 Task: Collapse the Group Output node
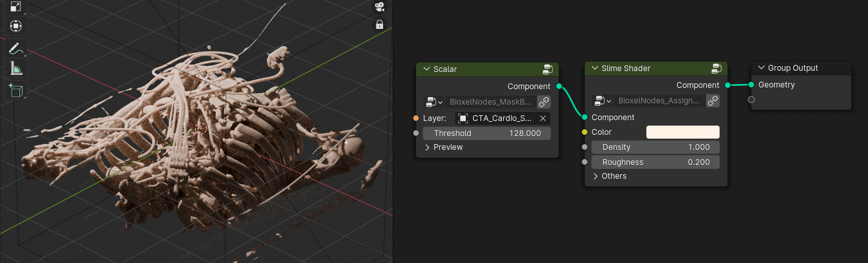(761, 68)
